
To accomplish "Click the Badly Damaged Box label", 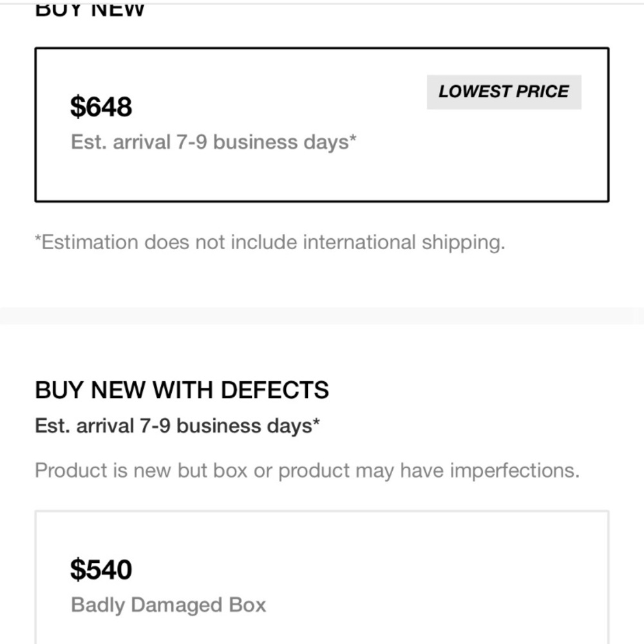I will click(x=168, y=605).
